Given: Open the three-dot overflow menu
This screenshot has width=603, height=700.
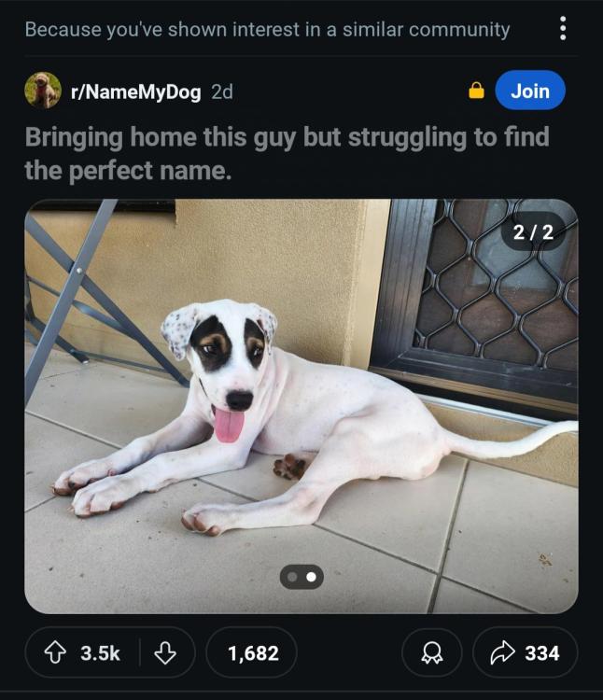Looking at the screenshot, I should [x=563, y=29].
